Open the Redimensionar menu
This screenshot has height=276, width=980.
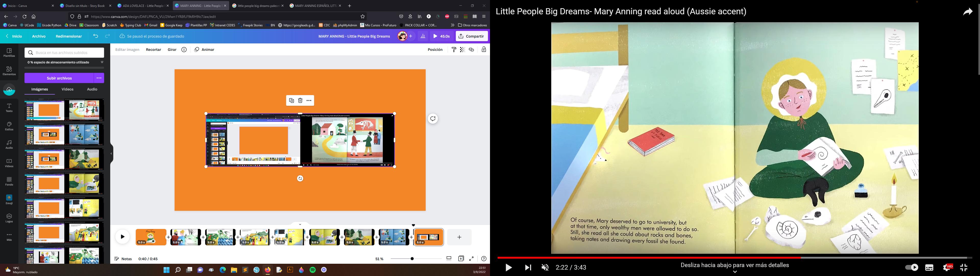click(x=69, y=36)
